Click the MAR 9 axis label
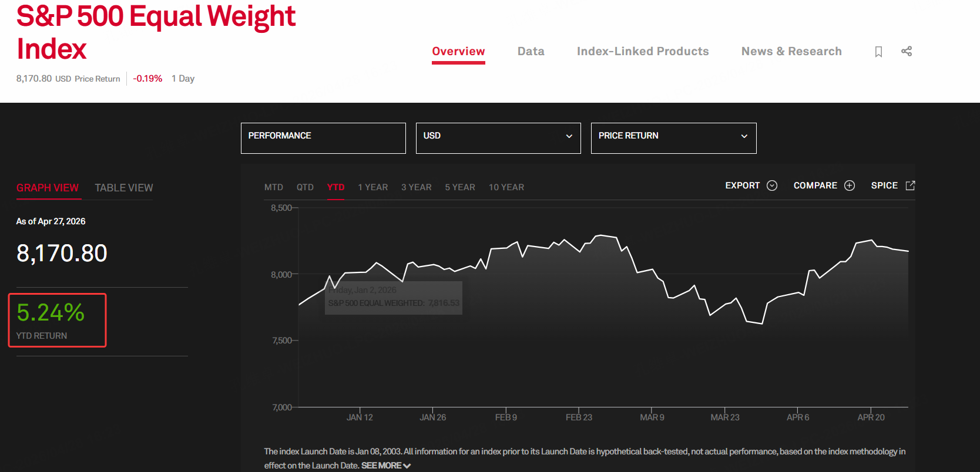This screenshot has width=980, height=472. coord(652,417)
